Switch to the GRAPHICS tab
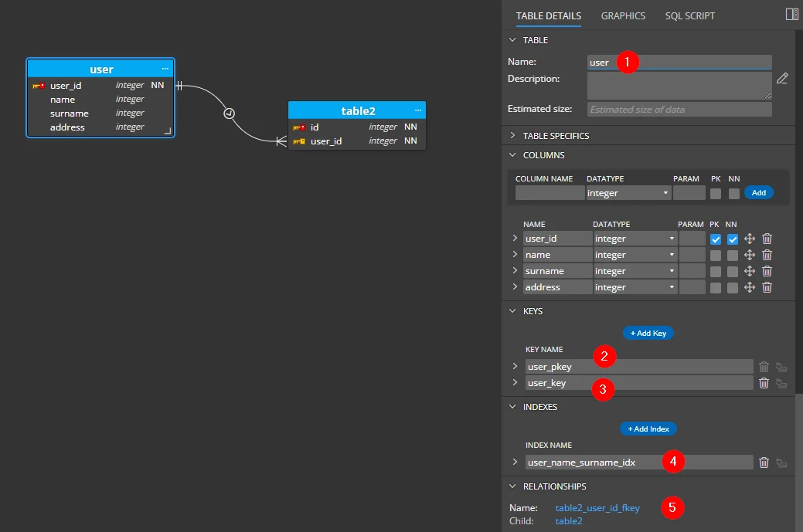This screenshot has width=803, height=532. (x=623, y=15)
